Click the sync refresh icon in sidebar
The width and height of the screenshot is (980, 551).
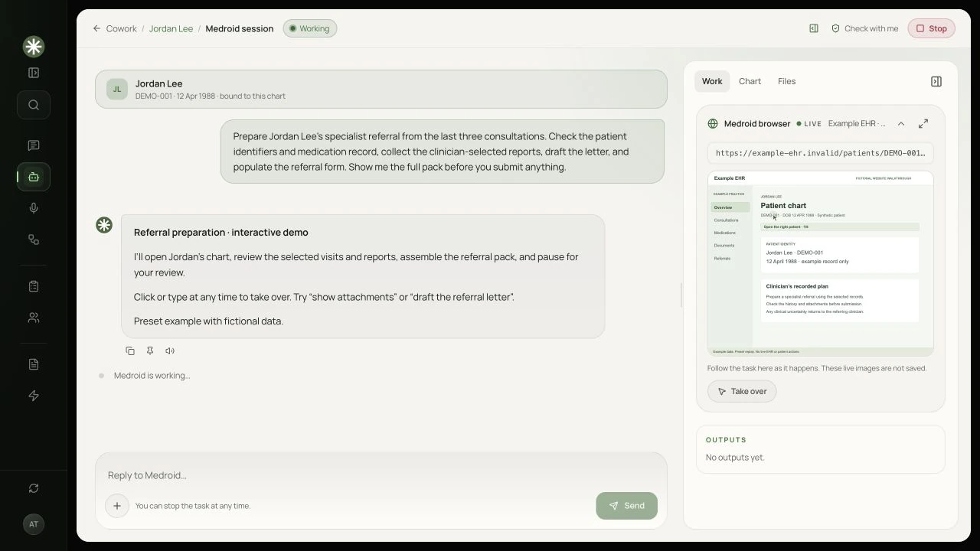34,488
